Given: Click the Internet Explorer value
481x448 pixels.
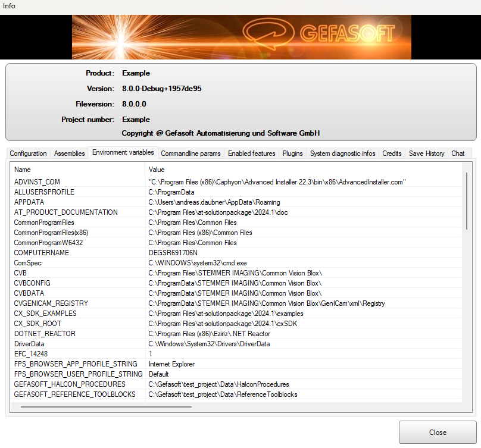Looking at the screenshot, I should 171,364.
